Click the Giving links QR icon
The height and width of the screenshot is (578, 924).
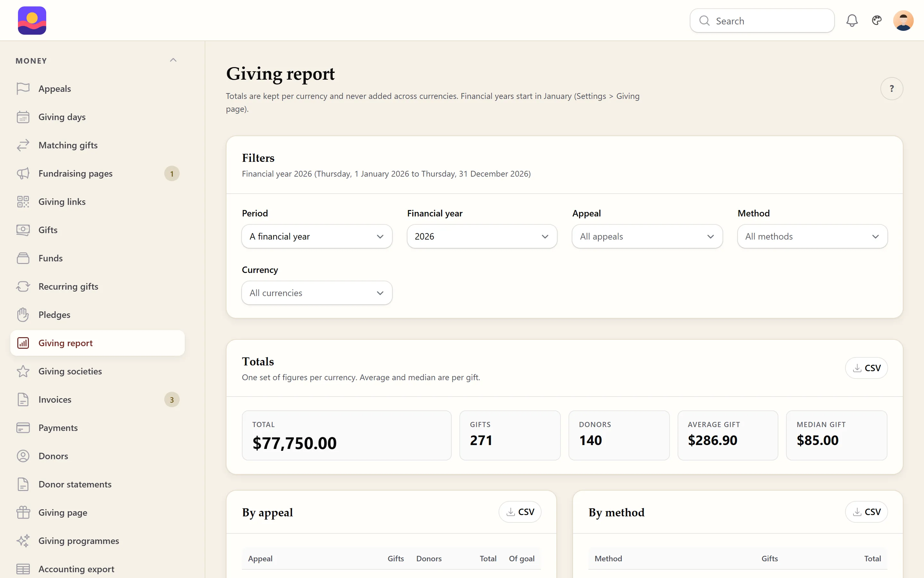tap(23, 202)
